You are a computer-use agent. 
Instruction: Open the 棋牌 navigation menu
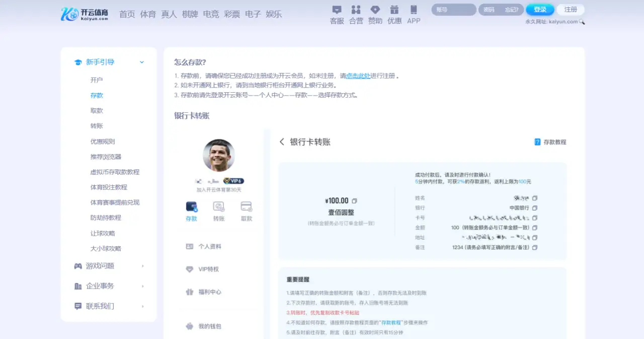point(190,14)
